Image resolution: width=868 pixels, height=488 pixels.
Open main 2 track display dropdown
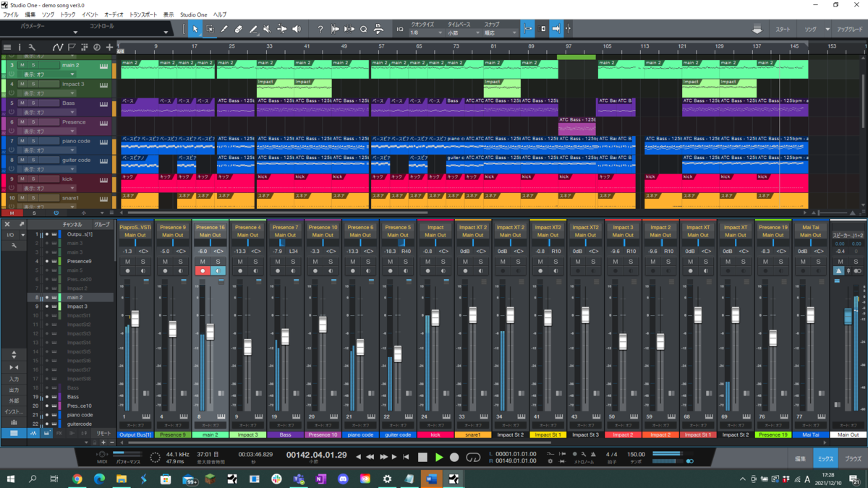click(x=47, y=74)
